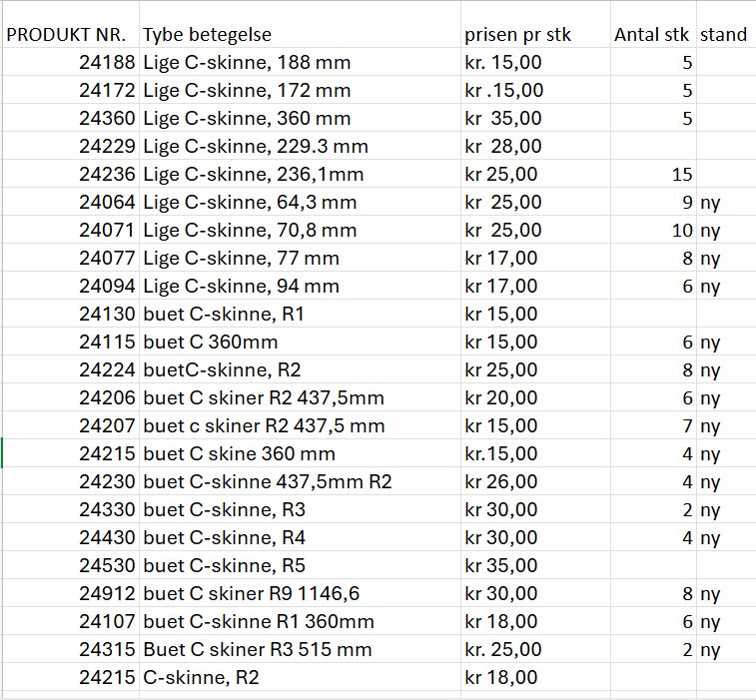Select product number cell 24315
Screen dimensions: 756x700
tap(107, 650)
